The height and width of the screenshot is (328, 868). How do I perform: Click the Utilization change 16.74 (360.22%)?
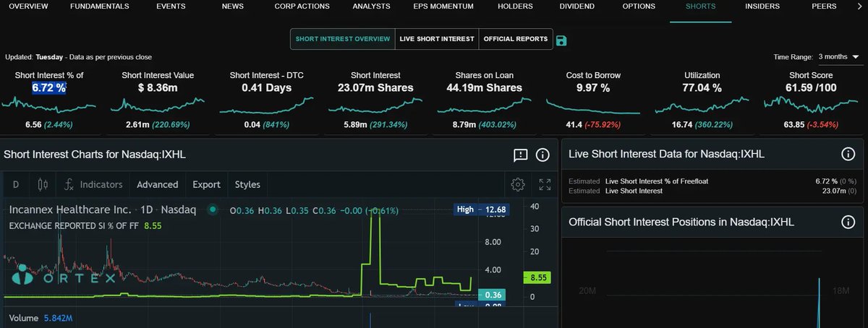click(x=702, y=124)
